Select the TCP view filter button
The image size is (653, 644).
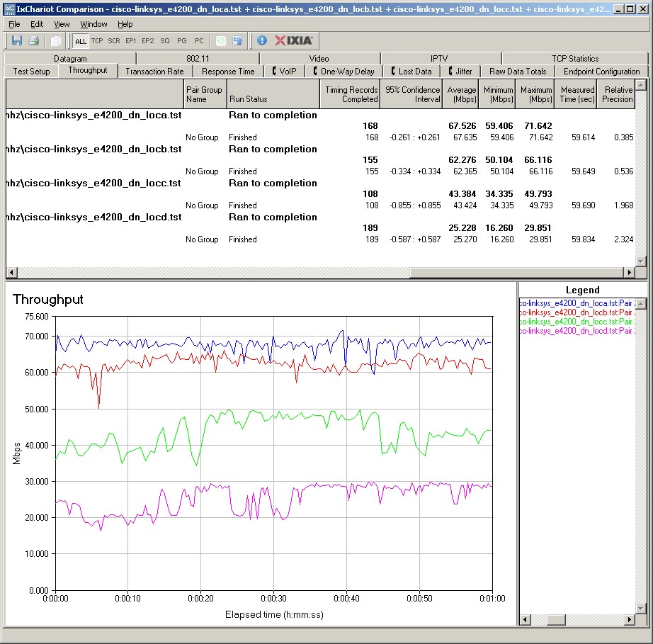tap(97, 41)
